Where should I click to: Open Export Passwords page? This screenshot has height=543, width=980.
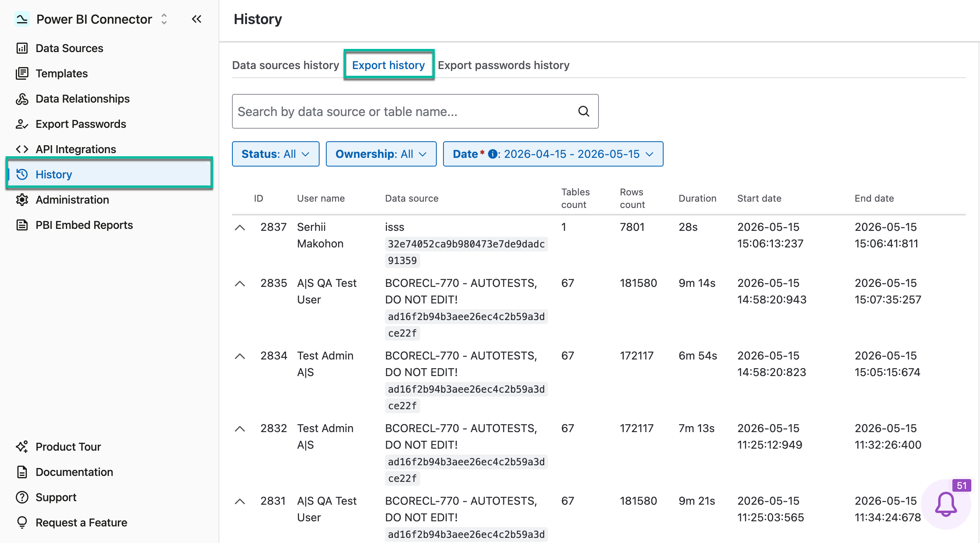coord(81,124)
